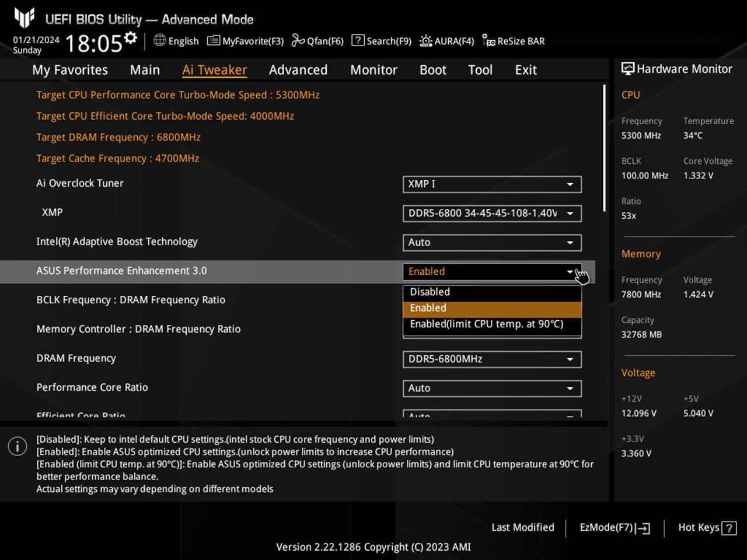
Task: Click Last Modified button
Action: click(x=523, y=527)
